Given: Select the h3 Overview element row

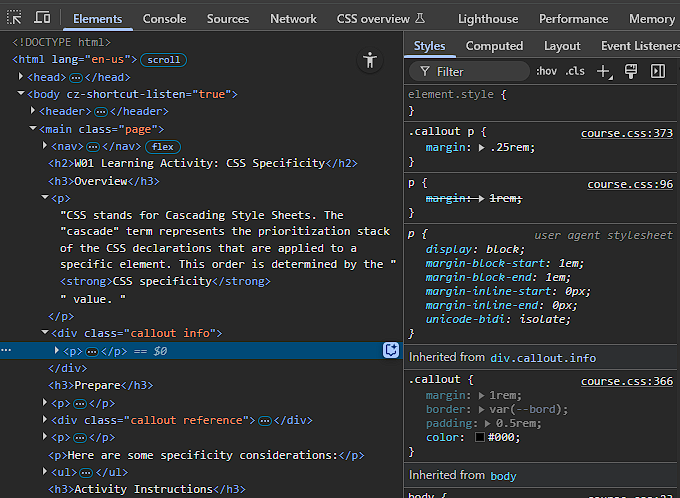Looking at the screenshot, I should pos(104,181).
